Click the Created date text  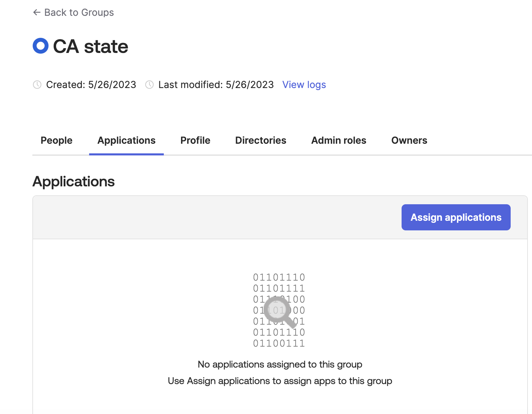pyautogui.click(x=91, y=85)
